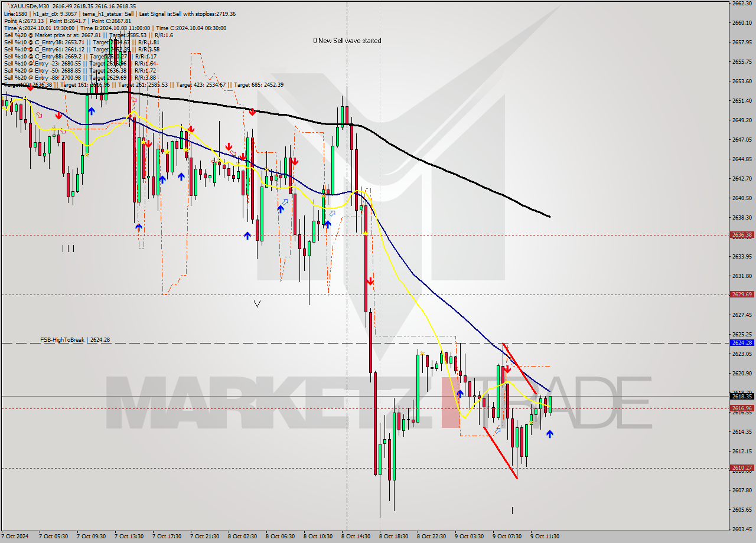Select the 2636.38 red price tag
This screenshot has height=543, width=756.
pos(741,235)
